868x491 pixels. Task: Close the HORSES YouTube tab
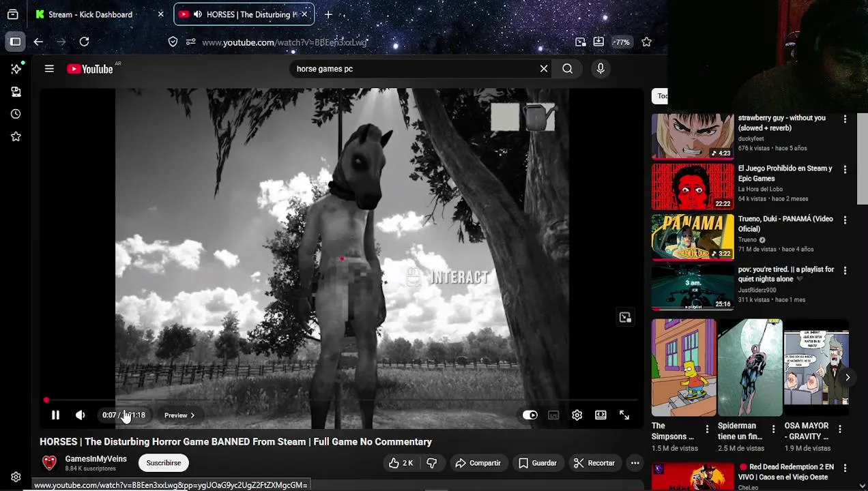[x=304, y=14]
